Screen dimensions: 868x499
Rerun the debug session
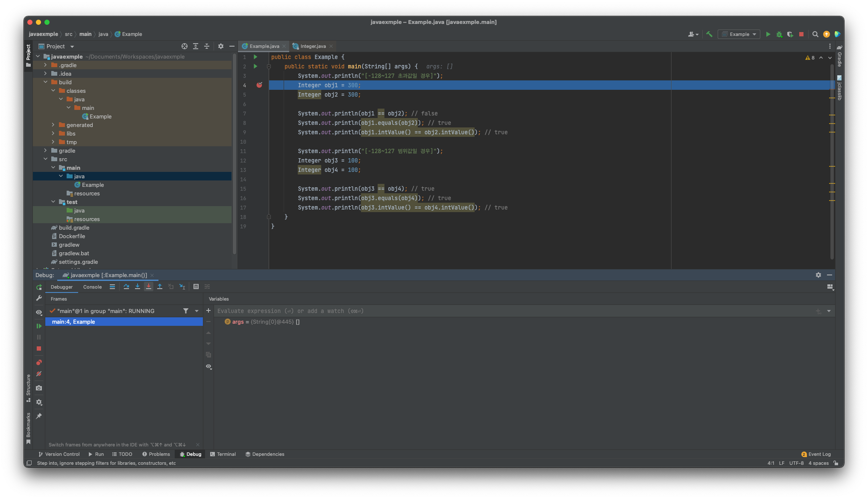tap(39, 287)
